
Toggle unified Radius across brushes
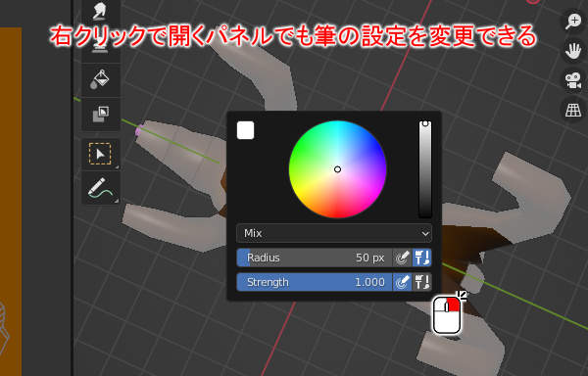click(421, 258)
